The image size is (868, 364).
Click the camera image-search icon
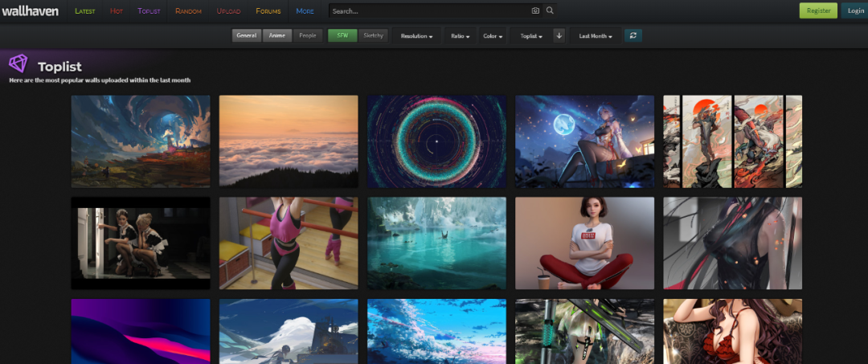535,10
